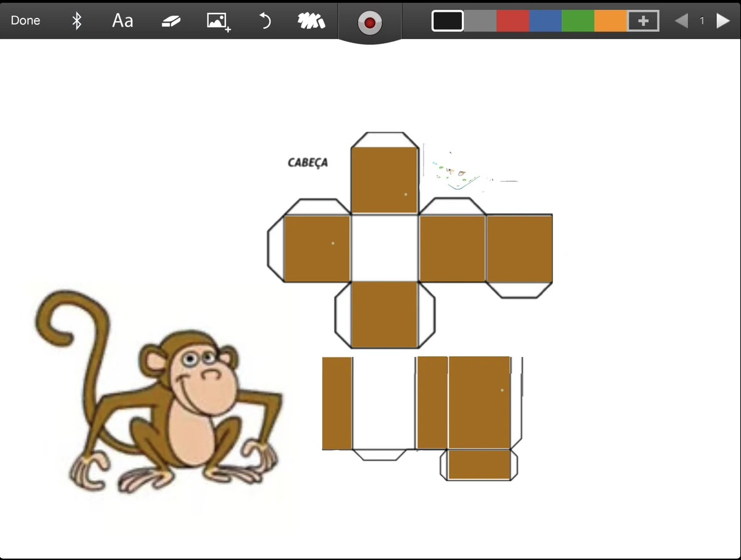Screen dimensions: 741x560
Task: Tap the plus to add a custom color
Action: click(643, 20)
